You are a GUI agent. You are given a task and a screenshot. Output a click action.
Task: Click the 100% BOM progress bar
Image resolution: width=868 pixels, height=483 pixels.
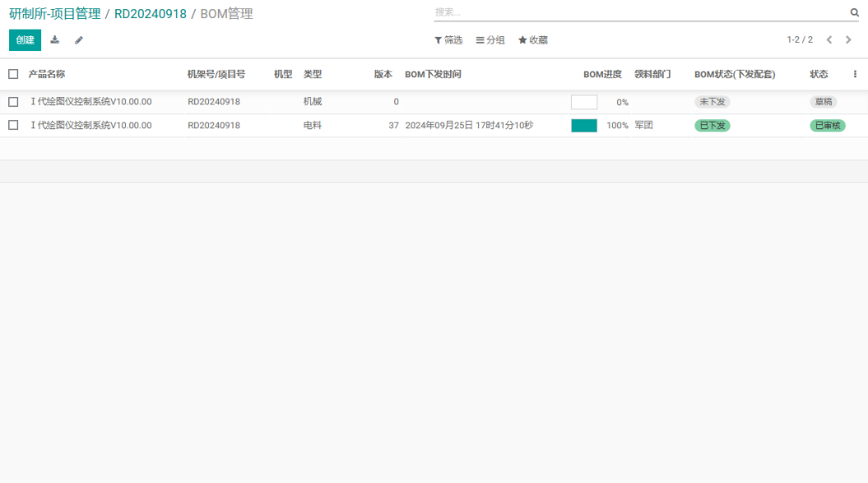pos(584,126)
